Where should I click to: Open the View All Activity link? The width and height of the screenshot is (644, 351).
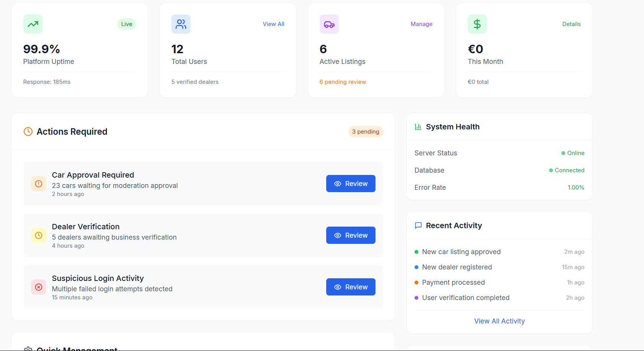[499, 321]
